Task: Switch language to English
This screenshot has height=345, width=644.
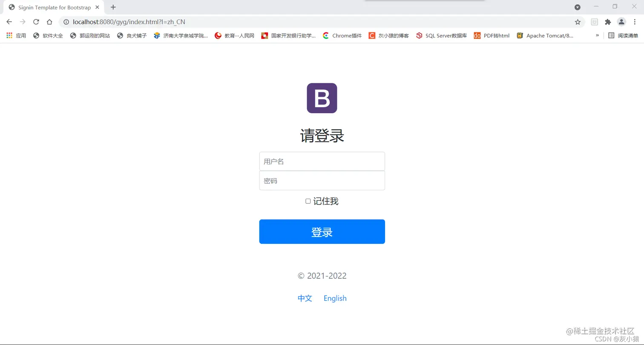Action: click(x=335, y=298)
